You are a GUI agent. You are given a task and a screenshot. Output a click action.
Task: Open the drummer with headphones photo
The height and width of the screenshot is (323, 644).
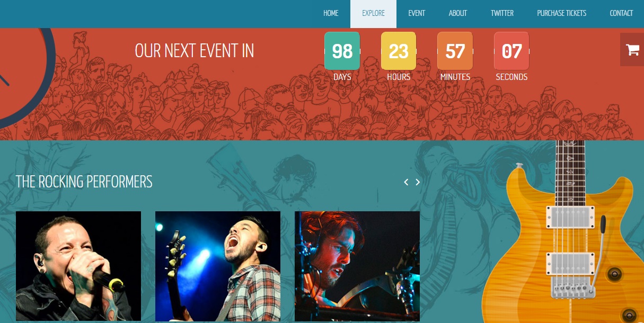pos(357,266)
